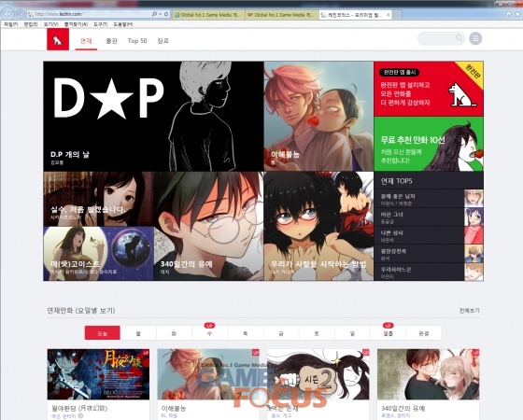Select the 열흘 tab
This screenshot has width=523, height=420.
pyautogui.click(x=388, y=333)
